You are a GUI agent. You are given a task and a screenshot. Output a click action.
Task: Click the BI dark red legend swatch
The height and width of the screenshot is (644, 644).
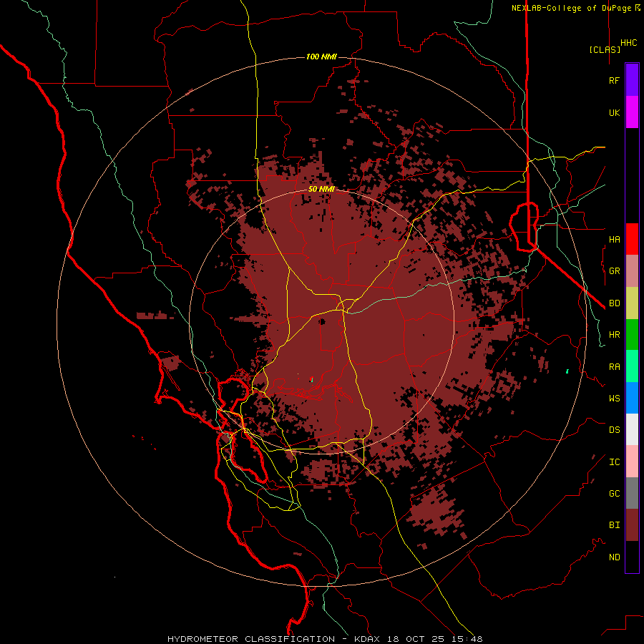(x=632, y=525)
